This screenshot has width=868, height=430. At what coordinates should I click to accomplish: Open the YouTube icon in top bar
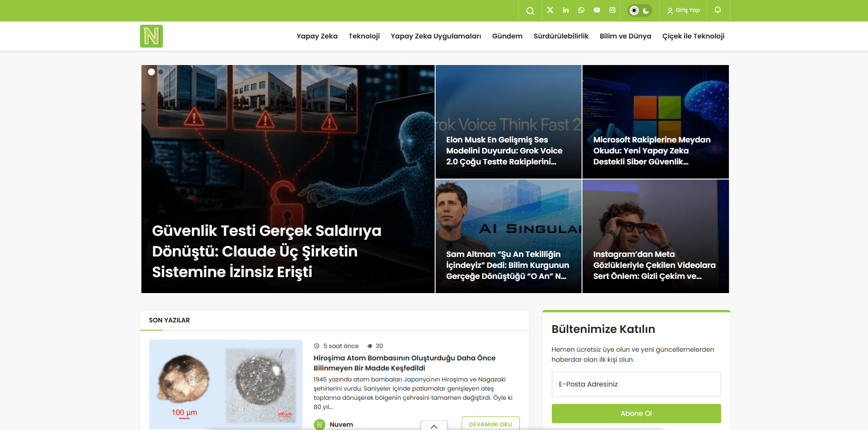[x=597, y=10]
